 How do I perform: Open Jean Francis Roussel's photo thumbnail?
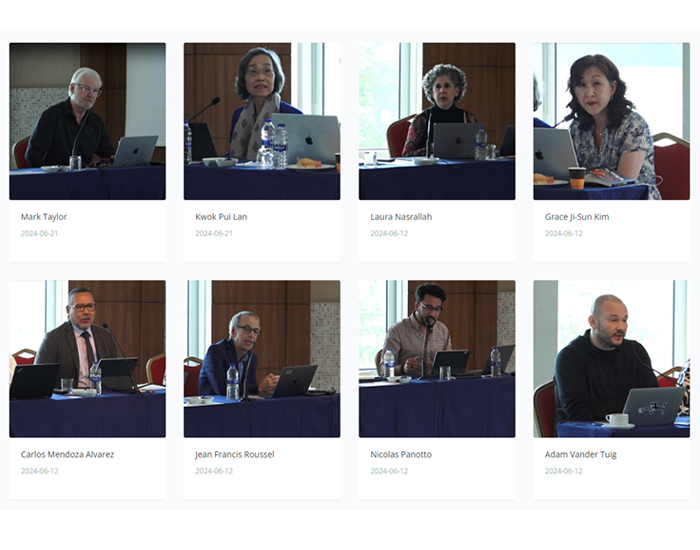coord(262,358)
